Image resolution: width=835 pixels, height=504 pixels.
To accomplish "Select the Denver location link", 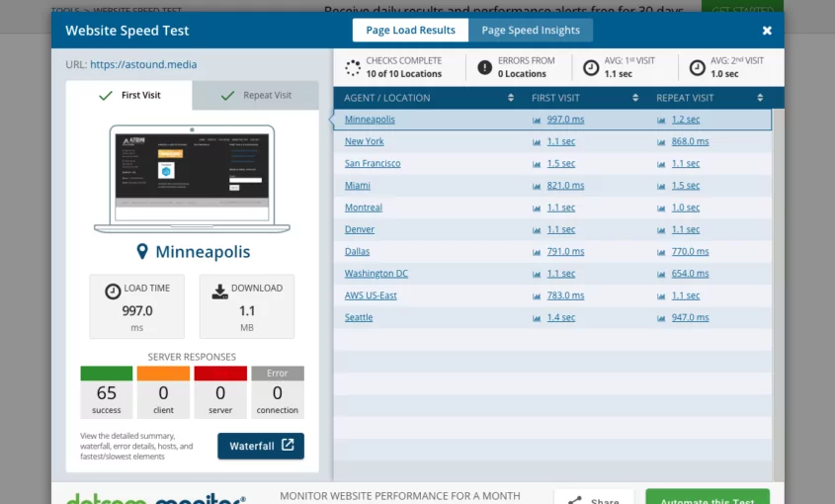I will click(360, 229).
